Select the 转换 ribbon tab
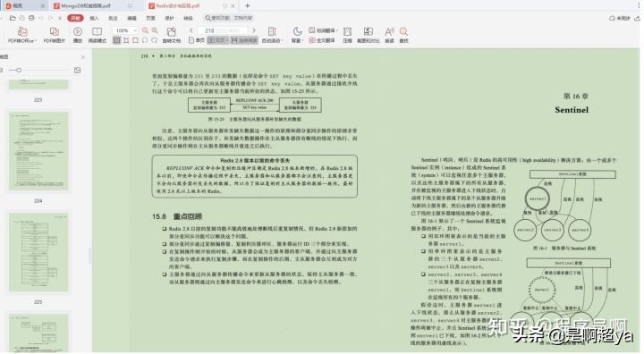This screenshot has height=354, width=644. [x=188, y=18]
